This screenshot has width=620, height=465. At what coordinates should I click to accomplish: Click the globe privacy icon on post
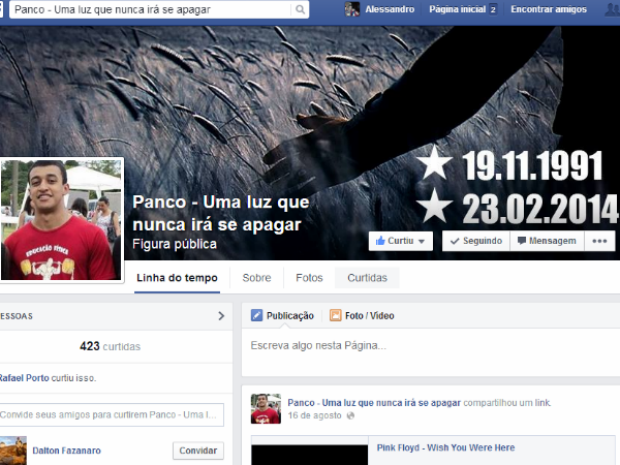[349, 415]
